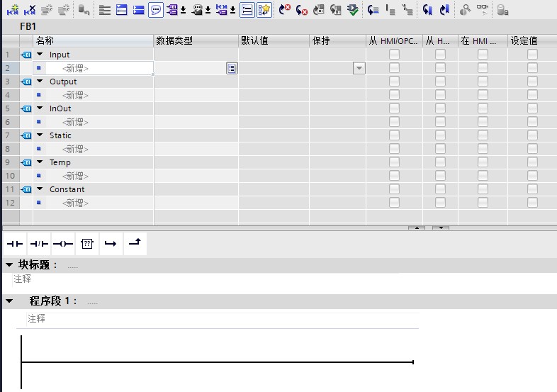Collapse the Input section
557x392 pixels.
(40, 55)
